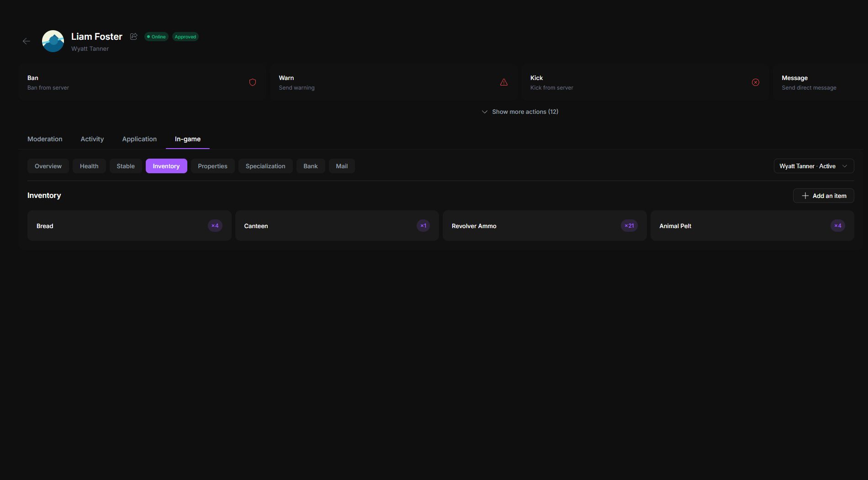The width and height of the screenshot is (868, 480).
Task: Click the Kick circle-x icon
Action: click(756, 82)
